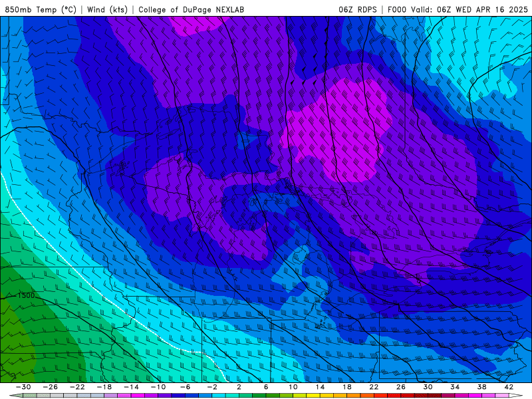Click the -2 legend temperature label

212,387
